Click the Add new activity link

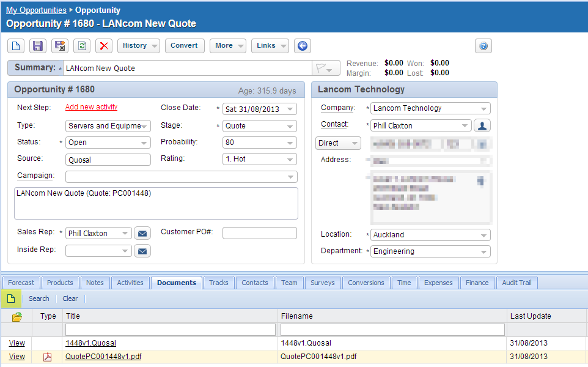pos(91,107)
